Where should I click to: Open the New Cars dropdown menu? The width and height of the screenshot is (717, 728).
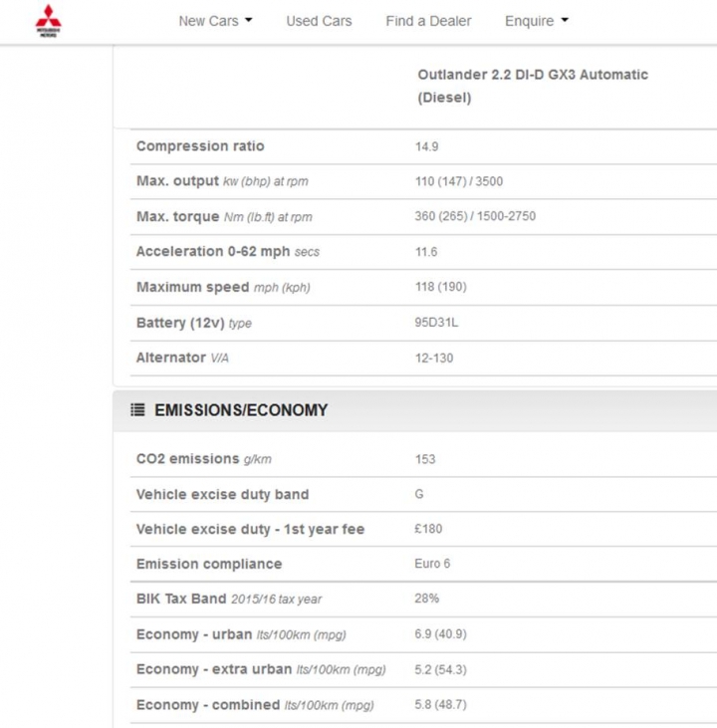click(215, 21)
